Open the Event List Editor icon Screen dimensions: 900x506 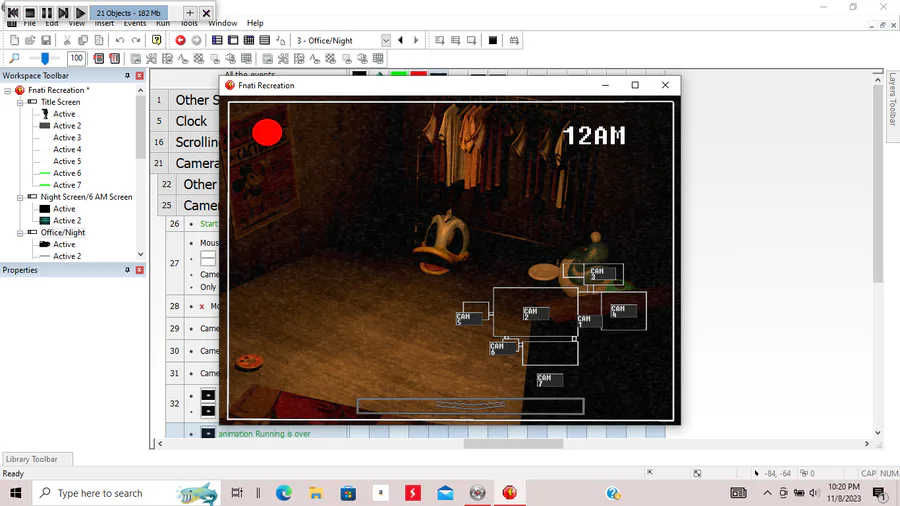265,40
